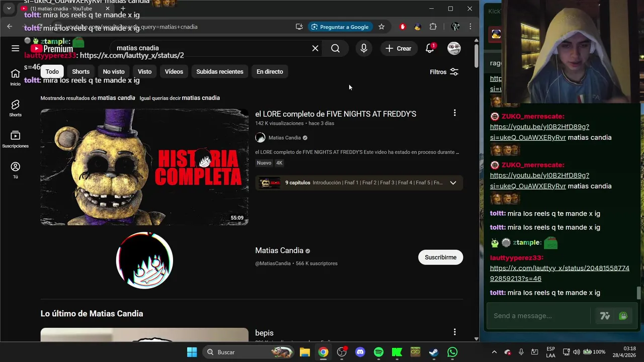Image resolution: width=644 pixels, height=362 pixels.
Task: Open video title el LORE completo de FIVE NIGHTS AT FREDDY'S
Action: pyautogui.click(x=336, y=114)
